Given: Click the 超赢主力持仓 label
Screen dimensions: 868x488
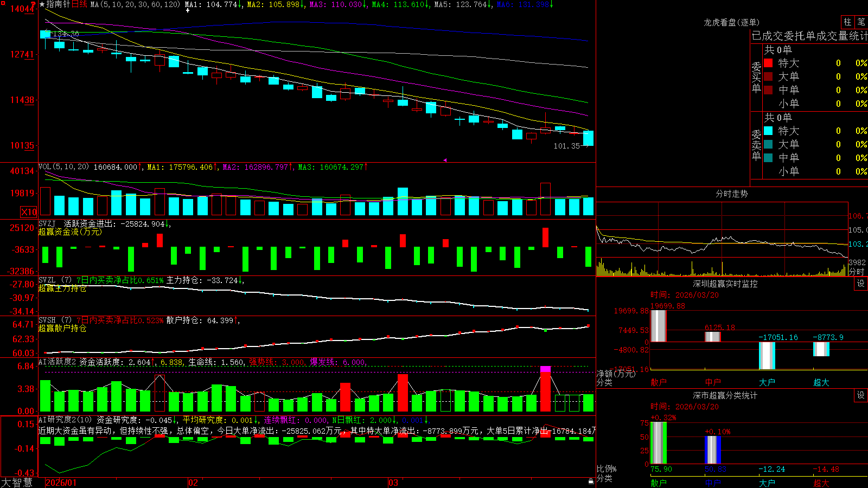Looking at the screenshot, I should pos(62,288).
